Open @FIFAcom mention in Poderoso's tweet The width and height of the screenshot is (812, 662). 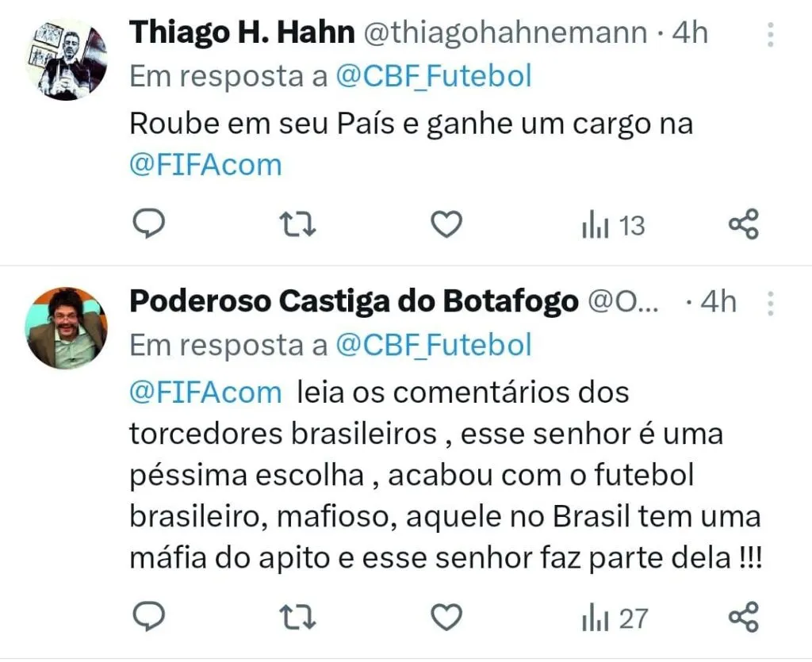tap(205, 392)
